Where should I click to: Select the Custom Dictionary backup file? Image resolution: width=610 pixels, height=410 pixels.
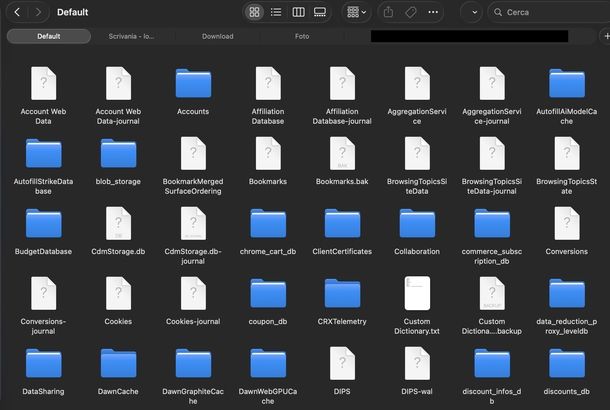492,306
